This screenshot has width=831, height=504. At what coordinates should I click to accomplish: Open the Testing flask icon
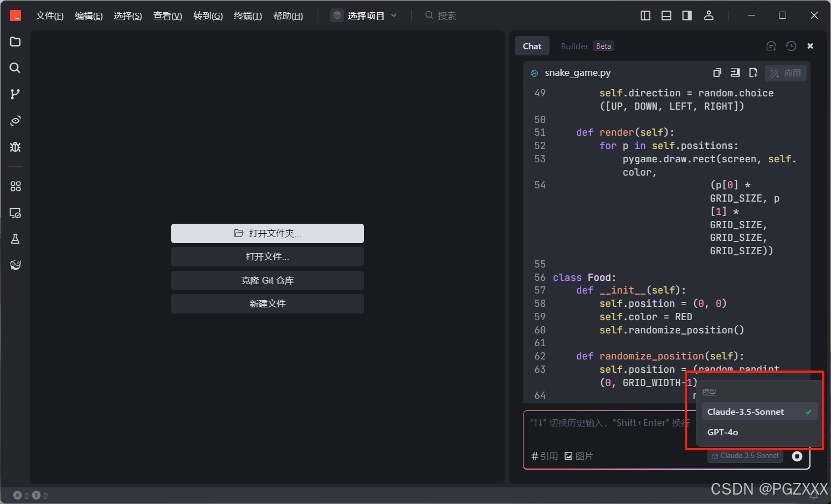click(15, 239)
